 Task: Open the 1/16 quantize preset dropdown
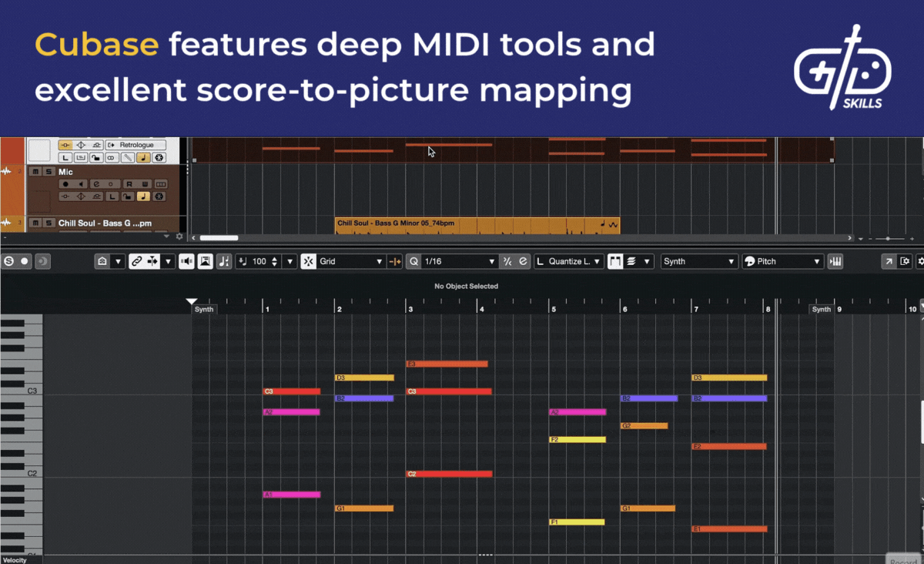(491, 261)
